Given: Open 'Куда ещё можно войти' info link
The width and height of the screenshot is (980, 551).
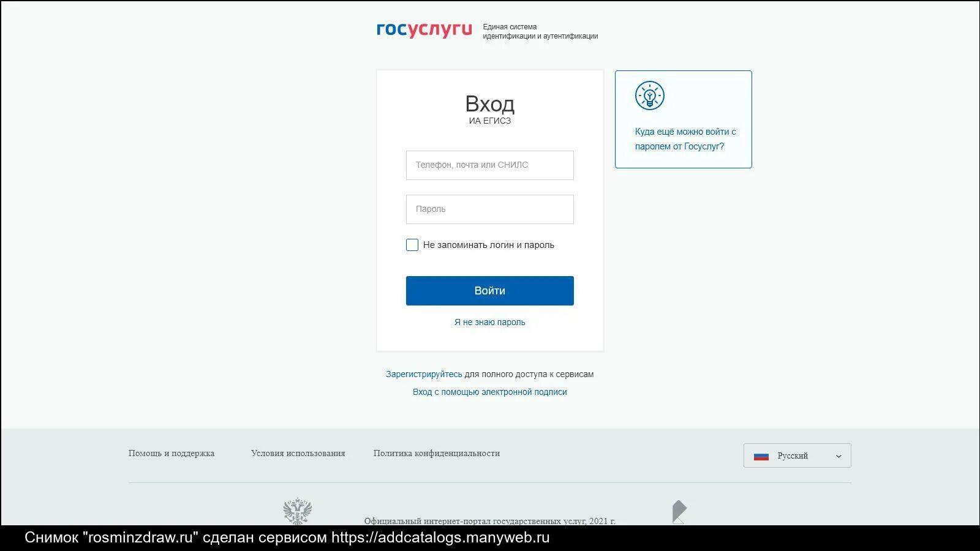Looking at the screenshot, I should [x=685, y=139].
